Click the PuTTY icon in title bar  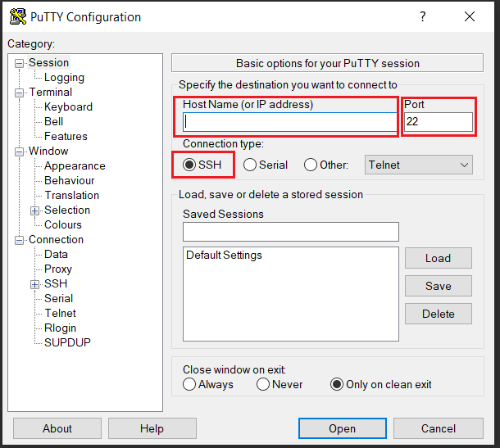click(18, 16)
